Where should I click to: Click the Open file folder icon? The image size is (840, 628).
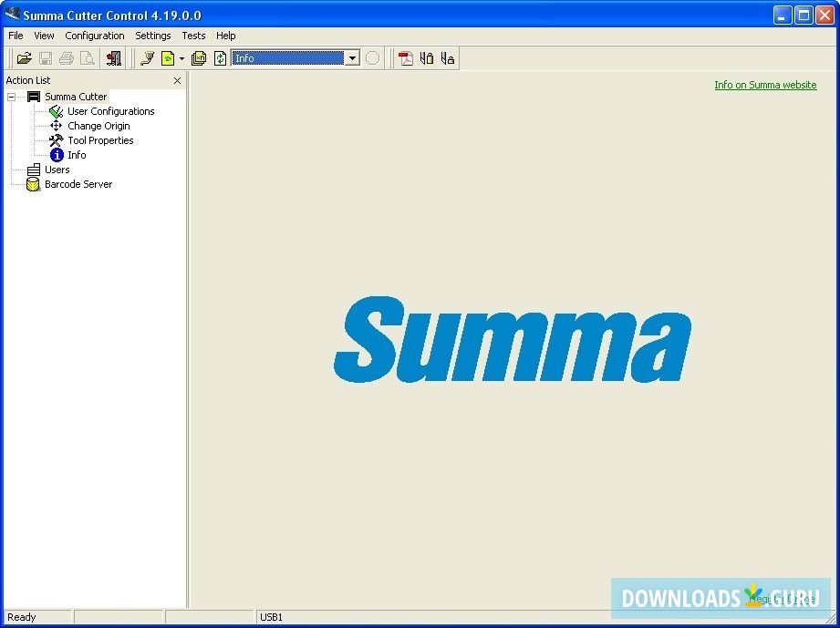click(x=24, y=58)
